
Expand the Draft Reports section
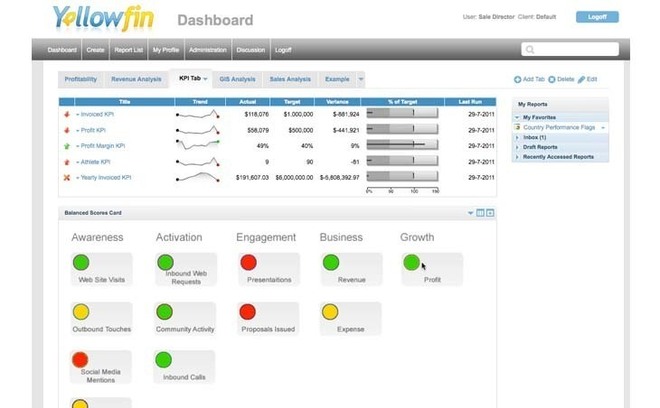[517, 147]
